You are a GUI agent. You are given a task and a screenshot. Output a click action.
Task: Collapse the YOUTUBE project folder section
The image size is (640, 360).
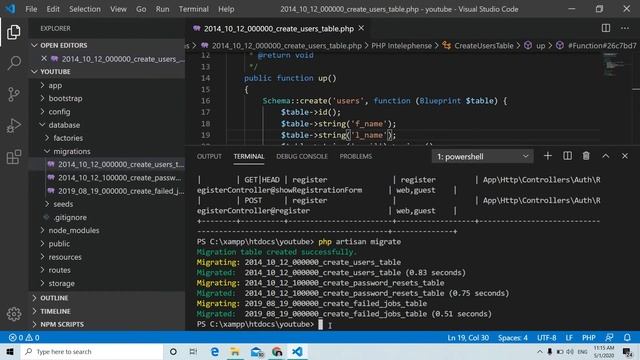pyautogui.click(x=108, y=71)
